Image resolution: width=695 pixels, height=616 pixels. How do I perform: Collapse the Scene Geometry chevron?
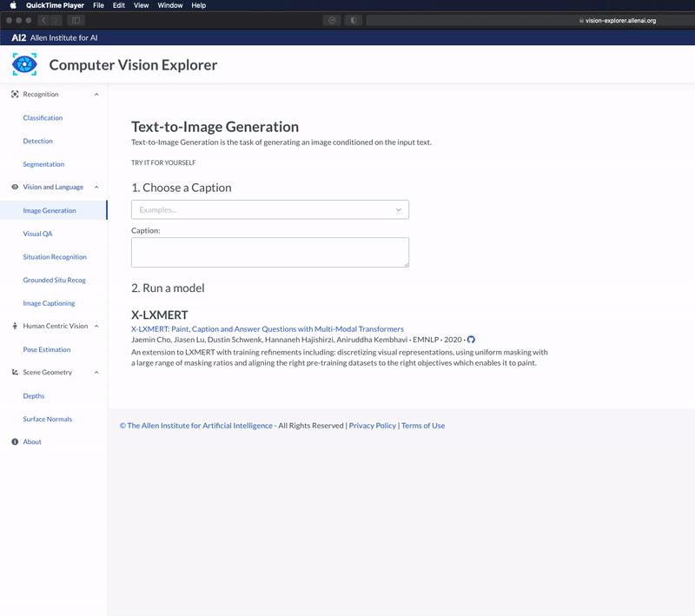click(96, 373)
